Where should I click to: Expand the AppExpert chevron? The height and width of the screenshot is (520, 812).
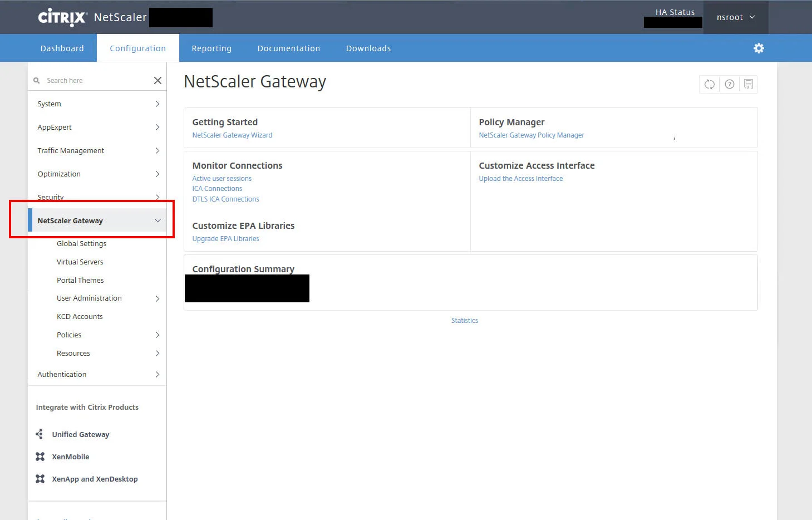point(158,127)
